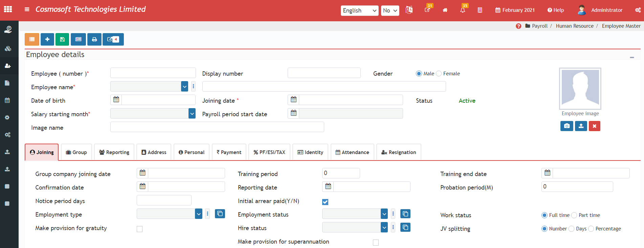Remove the employee image with red X
This screenshot has width=644, height=248.
click(595, 126)
